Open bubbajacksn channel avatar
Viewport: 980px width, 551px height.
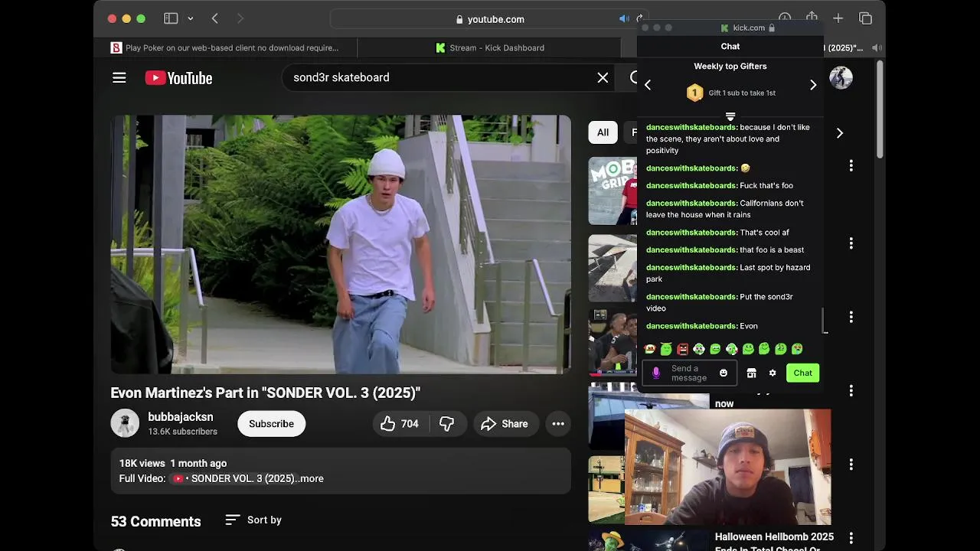coord(125,423)
